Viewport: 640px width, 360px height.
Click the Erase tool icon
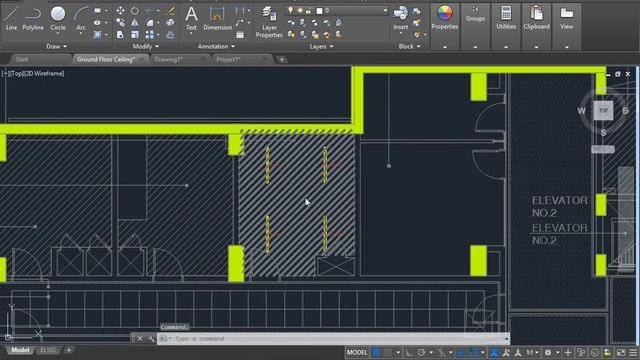[x=171, y=11]
